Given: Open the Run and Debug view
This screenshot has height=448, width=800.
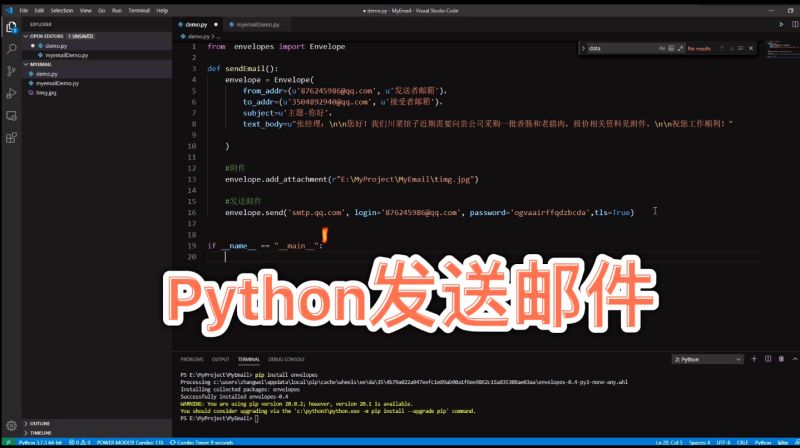Looking at the screenshot, I should tap(11, 93).
